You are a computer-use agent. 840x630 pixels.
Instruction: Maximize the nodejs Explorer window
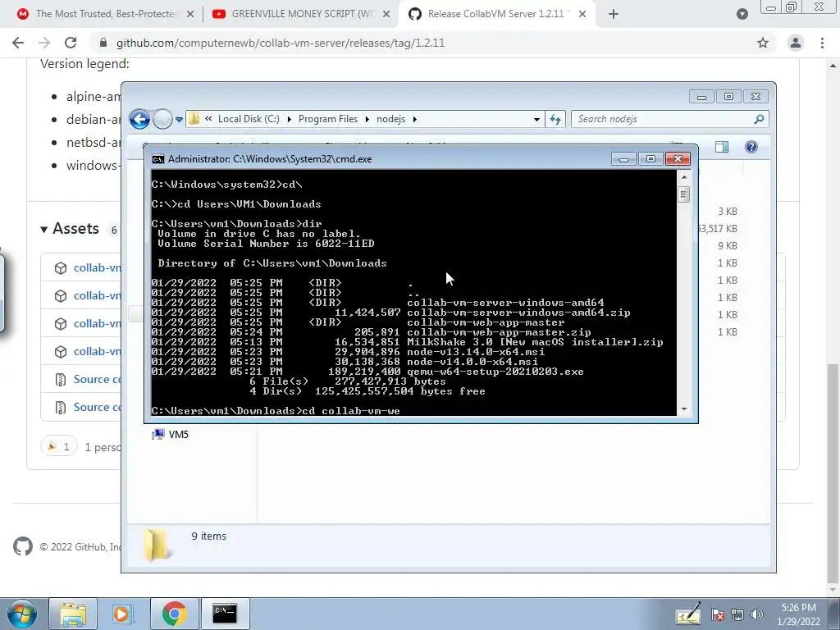728,97
